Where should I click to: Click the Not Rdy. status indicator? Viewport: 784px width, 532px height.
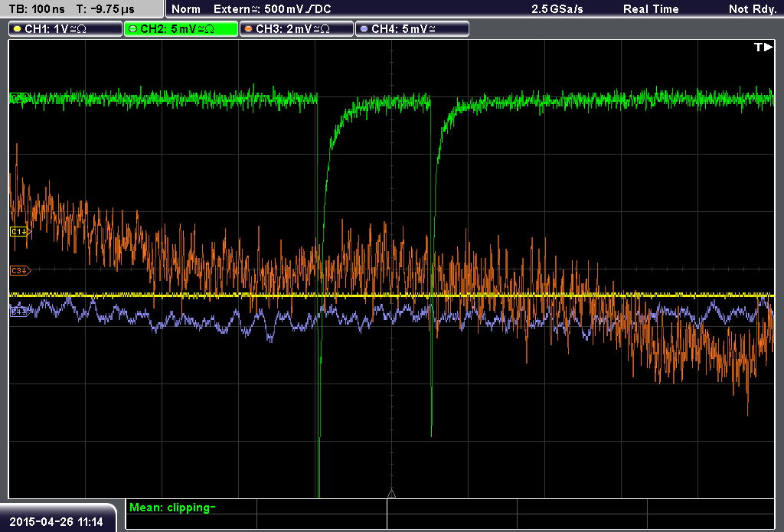(x=752, y=9)
